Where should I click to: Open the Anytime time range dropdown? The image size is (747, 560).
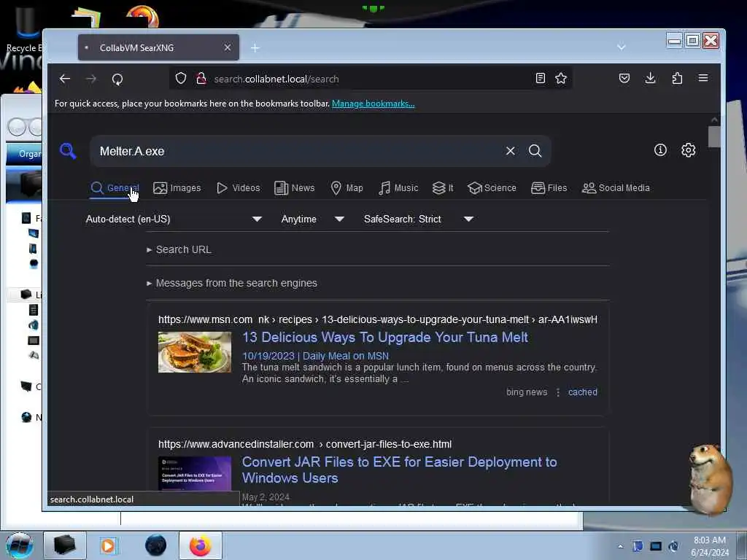pyautogui.click(x=312, y=219)
